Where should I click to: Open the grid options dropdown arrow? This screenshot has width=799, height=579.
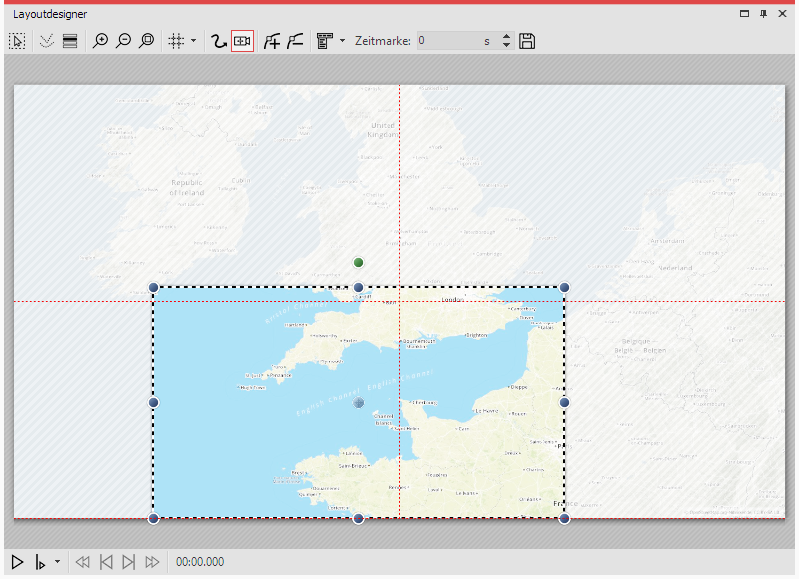point(193,41)
